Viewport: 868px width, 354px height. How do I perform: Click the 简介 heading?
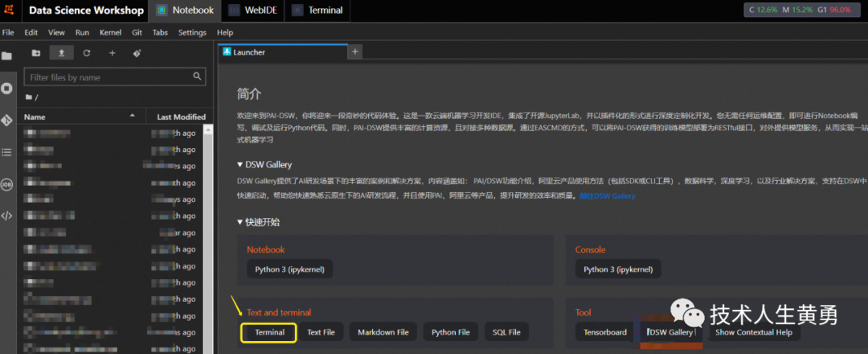click(x=248, y=93)
